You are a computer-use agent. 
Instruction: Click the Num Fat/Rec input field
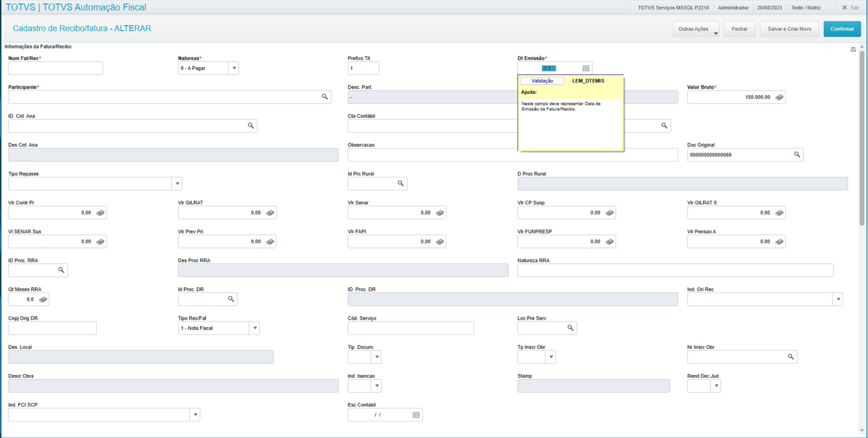56,68
